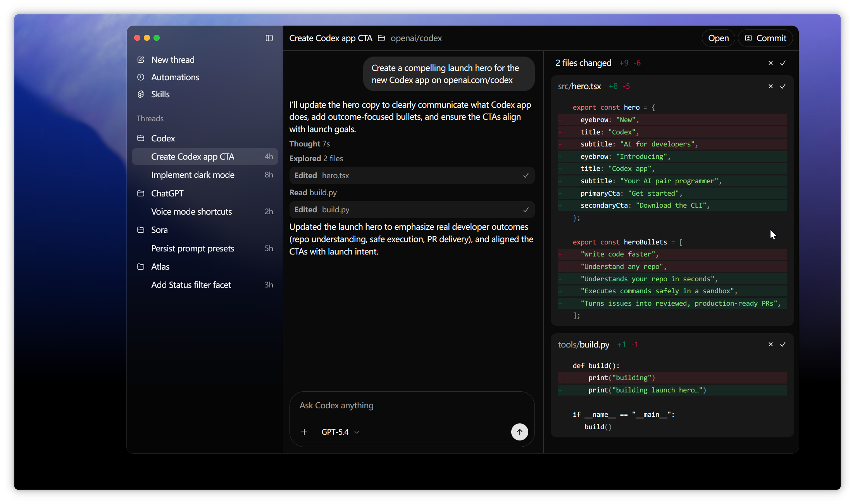Expand the Explored 2 files section
The height and width of the screenshot is (504, 855).
pos(316,158)
